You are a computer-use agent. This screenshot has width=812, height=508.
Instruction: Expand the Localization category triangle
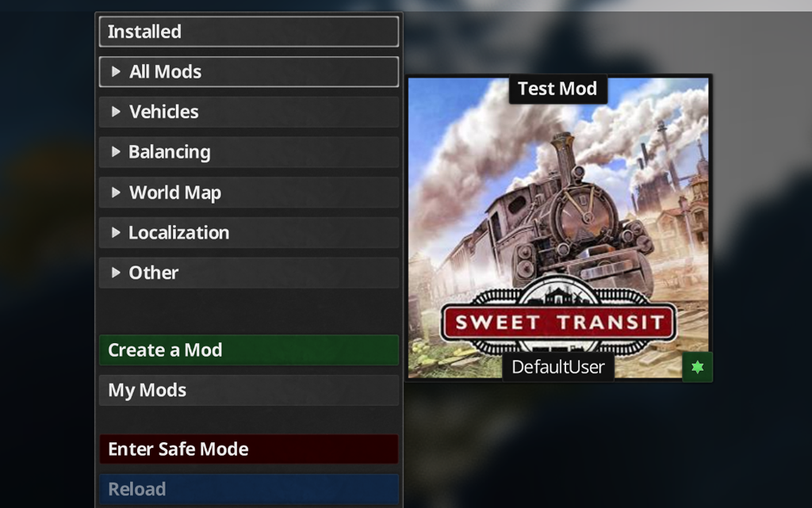click(116, 232)
